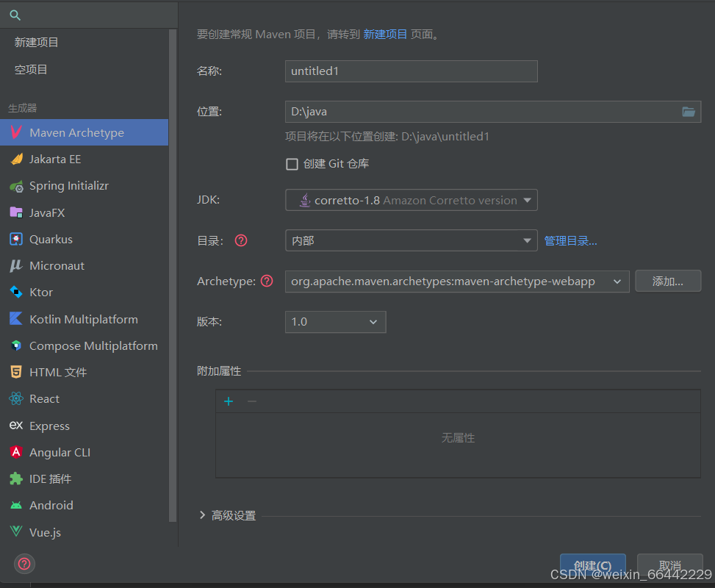The height and width of the screenshot is (588, 715).
Task: Click the IDE 插件 puzzle piece icon
Action: [x=16, y=478]
